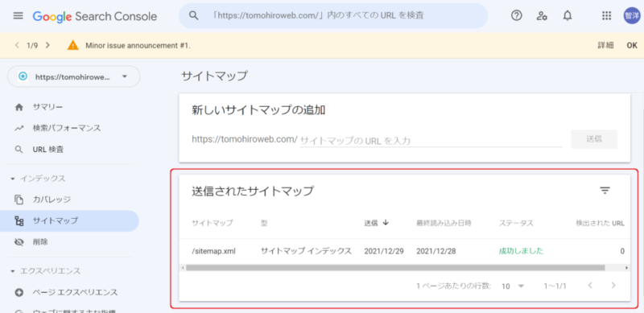The width and height of the screenshot is (644, 313).
Task: Go to next announcement arrow
Action: (47, 45)
